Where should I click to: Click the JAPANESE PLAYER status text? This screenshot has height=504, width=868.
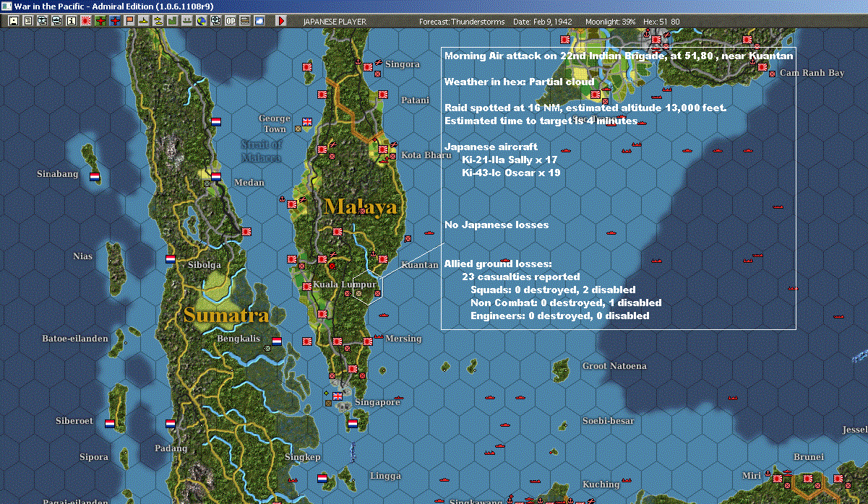[335, 22]
